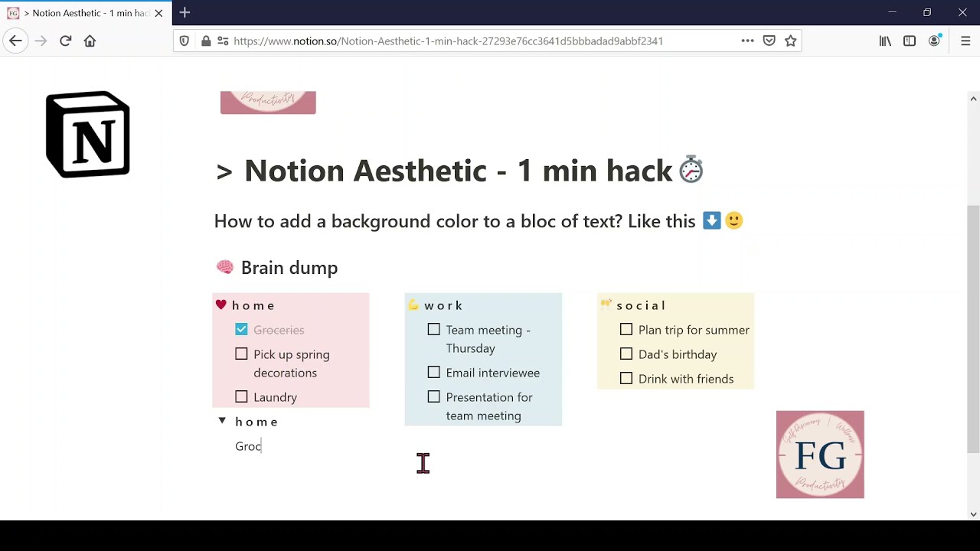
Task: Click the pink home heading text
Action: pos(253,305)
